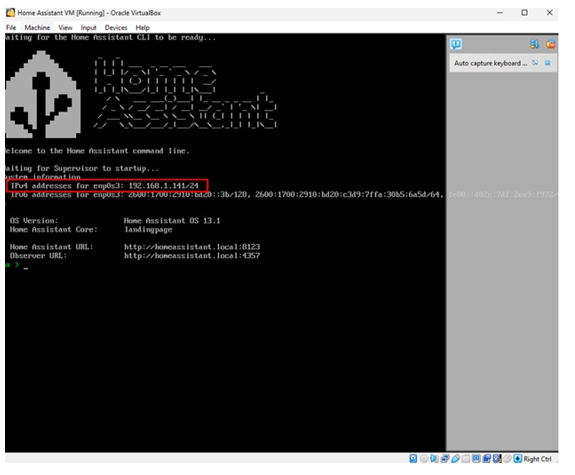
Task: Open the File menu
Action: [11, 28]
